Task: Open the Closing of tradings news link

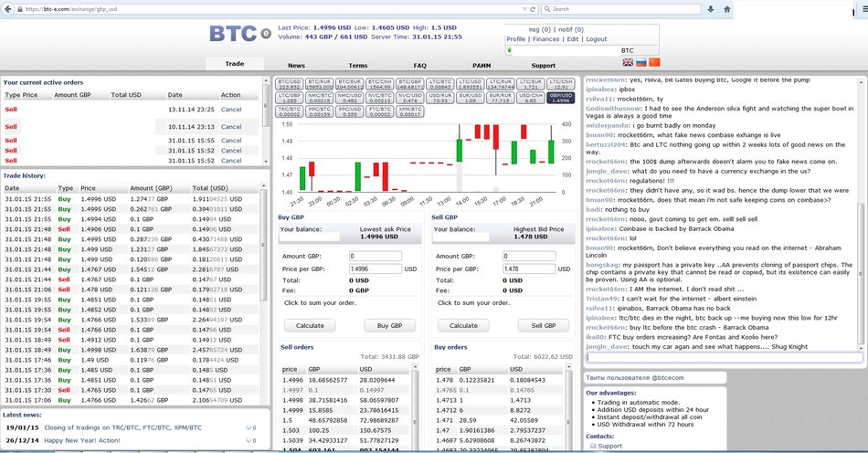Action: pos(123,427)
